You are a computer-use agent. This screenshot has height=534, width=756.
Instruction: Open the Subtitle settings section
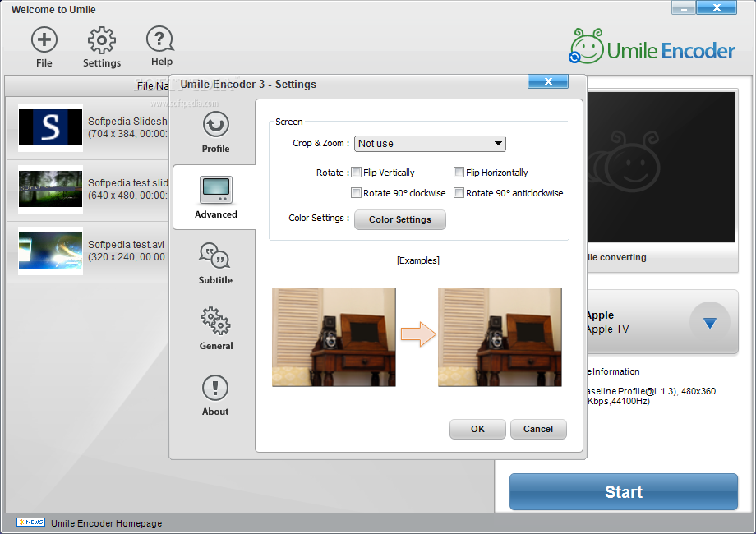pyautogui.click(x=215, y=264)
